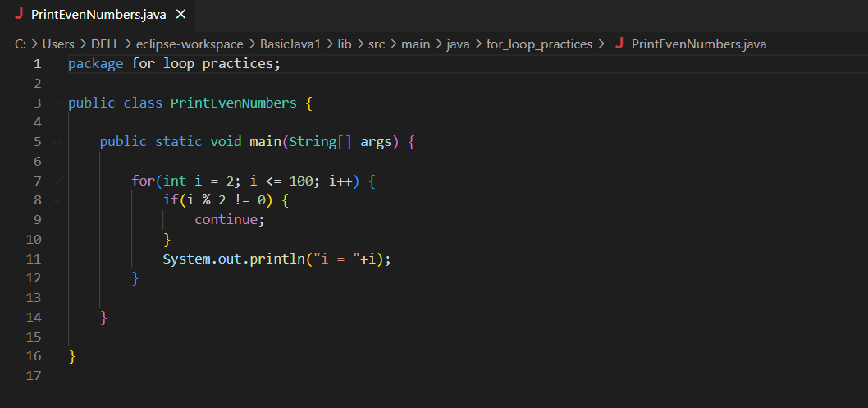Open the java breadcrumb segment
The width and height of the screenshot is (868, 408).
click(x=458, y=44)
